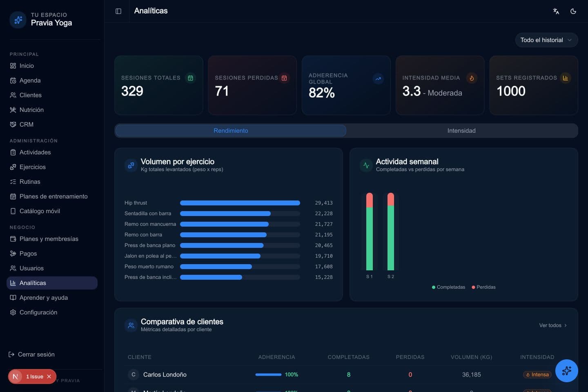Toggle the sidebar panel icon

click(x=118, y=11)
